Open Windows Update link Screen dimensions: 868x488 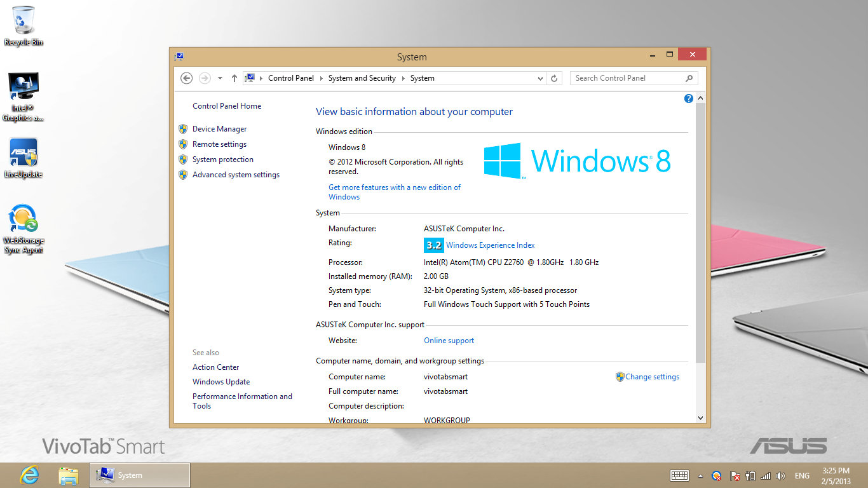click(221, 382)
